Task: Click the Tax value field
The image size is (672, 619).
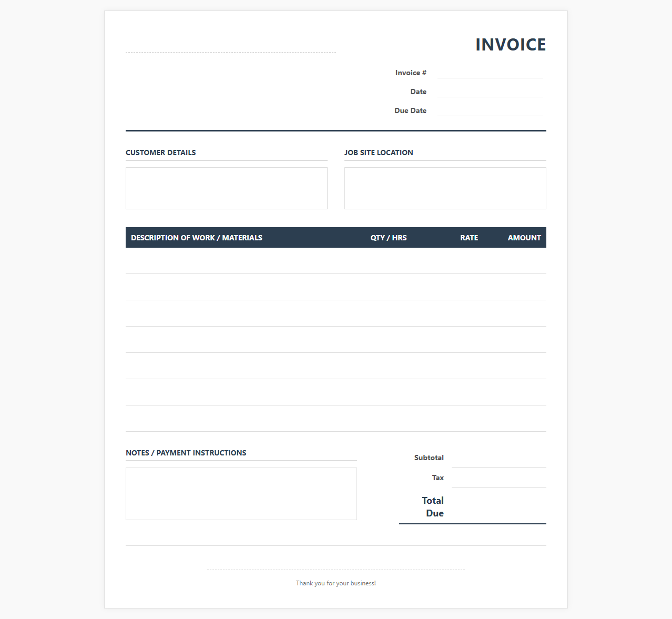Action: tap(499, 478)
